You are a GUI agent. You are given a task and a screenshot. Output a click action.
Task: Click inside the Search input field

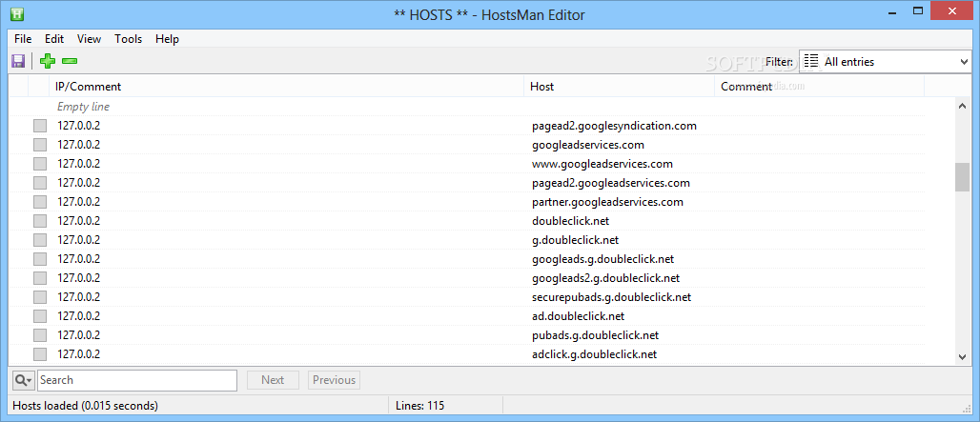tap(137, 379)
